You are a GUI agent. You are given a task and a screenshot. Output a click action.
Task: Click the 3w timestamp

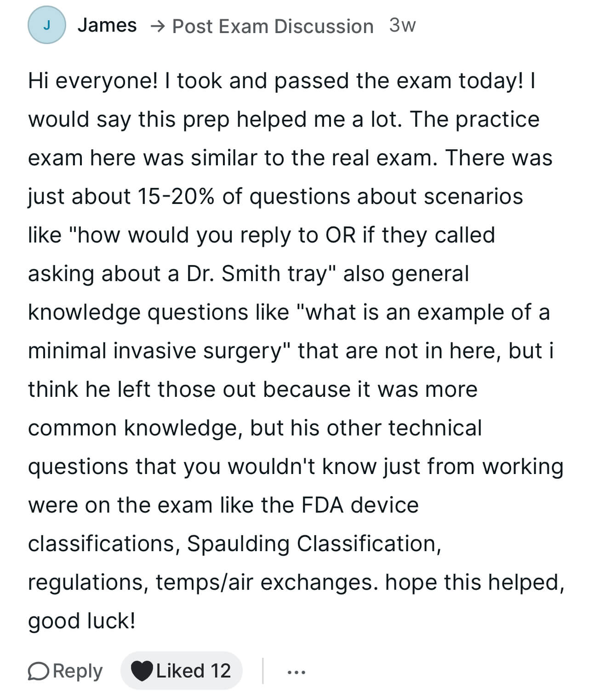pos(402,25)
